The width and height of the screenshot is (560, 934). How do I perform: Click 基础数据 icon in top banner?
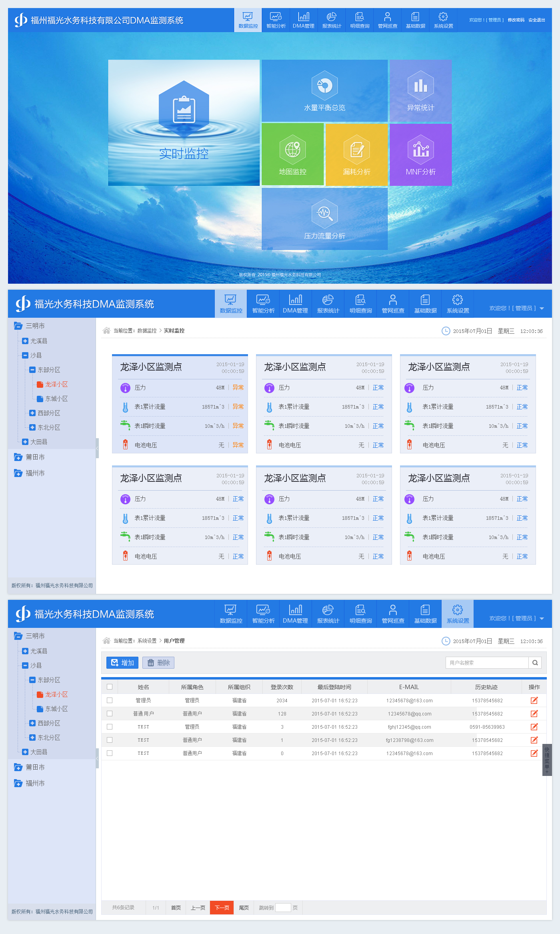click(x=415, y=16)
